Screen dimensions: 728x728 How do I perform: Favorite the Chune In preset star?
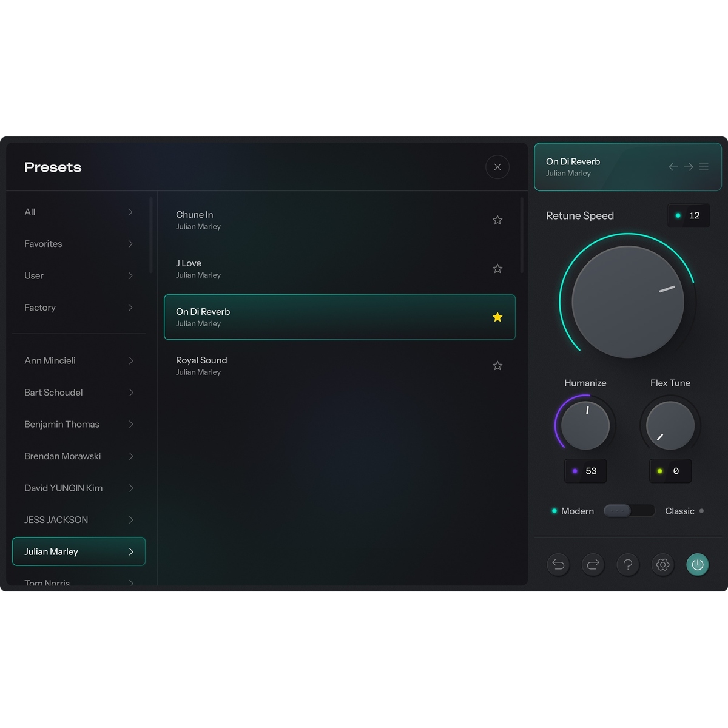click(x=497, y=220)
